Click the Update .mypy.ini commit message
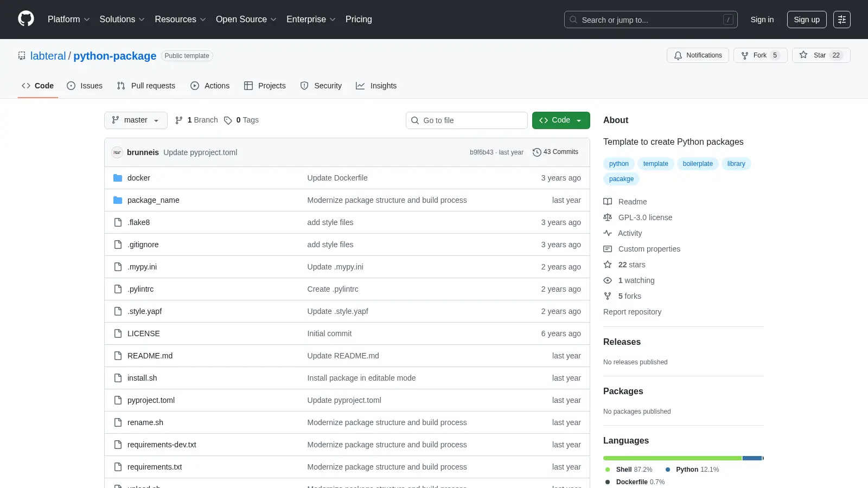 click(335, 267)
